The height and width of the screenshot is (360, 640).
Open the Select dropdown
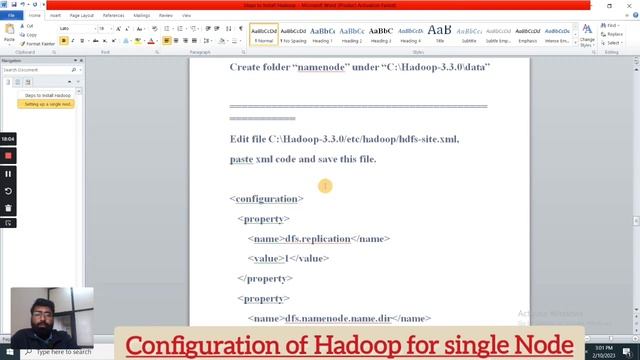[611, 43]
